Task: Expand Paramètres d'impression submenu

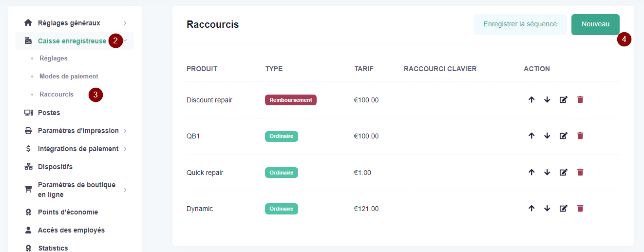Action: click(x=125, y=131)
